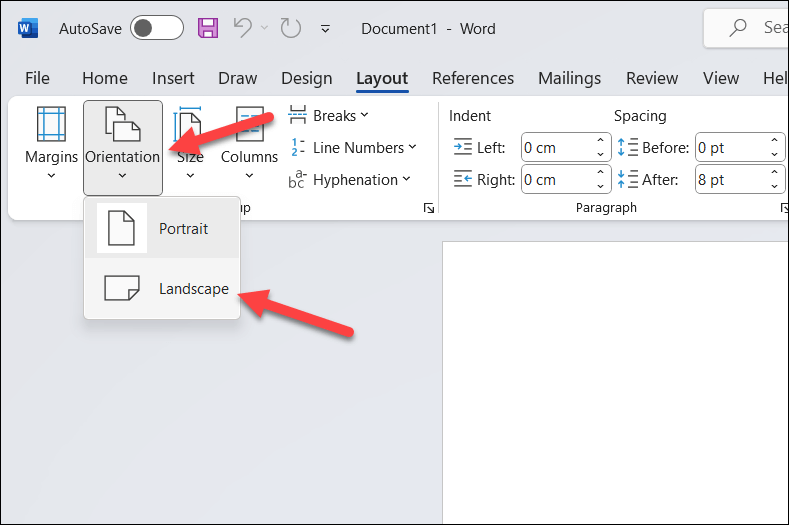Open the undo history dropdown arrow
This screenshot has width=789, height=525.
pyautogui.click(x=264, y=28)
